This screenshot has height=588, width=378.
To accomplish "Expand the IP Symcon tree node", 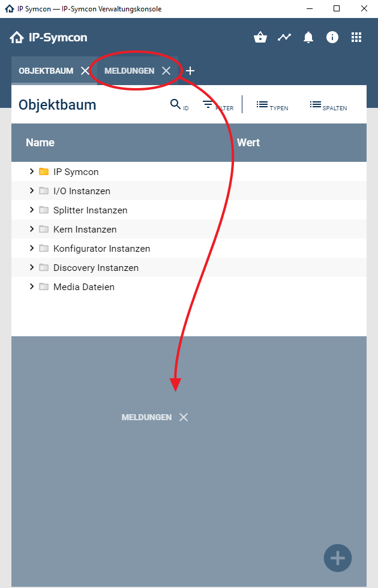I will (x=32, y=172).
